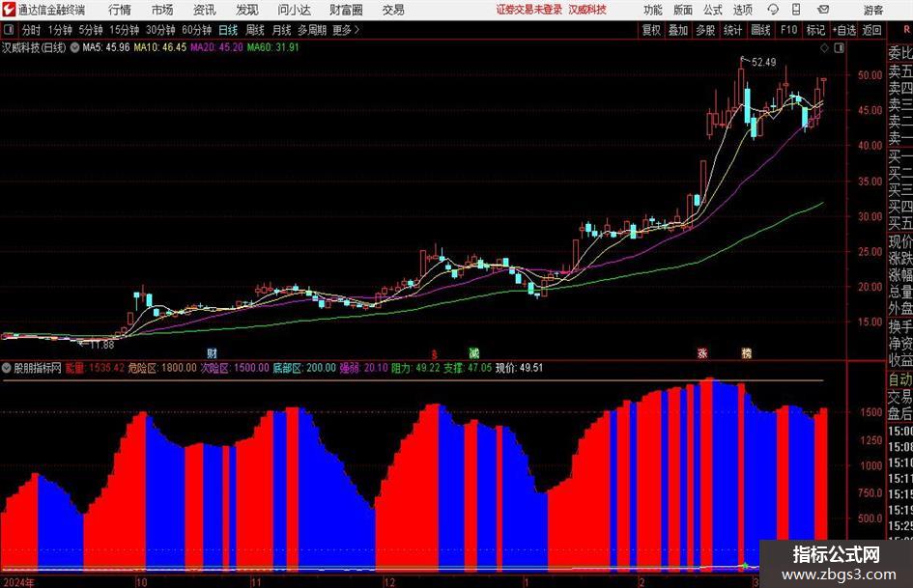Image resolution: width=913 pixels, height=588 pixels.
Task: Switch to the 60分钟 period tab
Action: click(x=196, y=30)
